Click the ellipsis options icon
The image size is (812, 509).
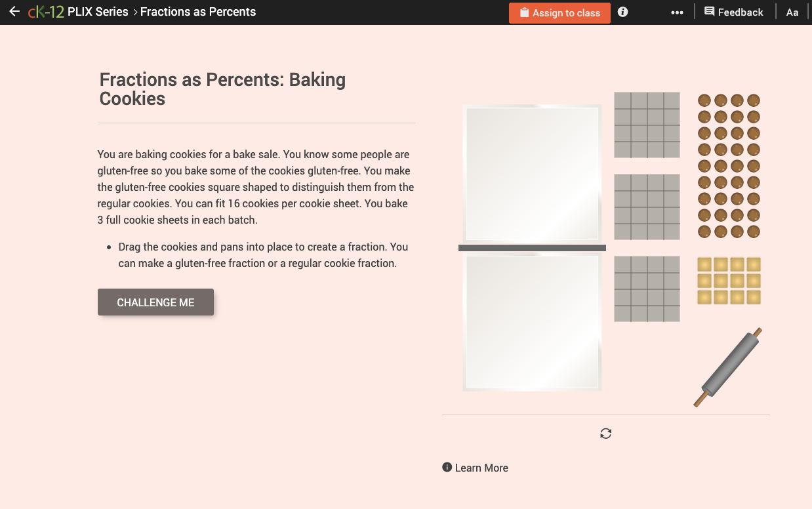tap(677, 12)
